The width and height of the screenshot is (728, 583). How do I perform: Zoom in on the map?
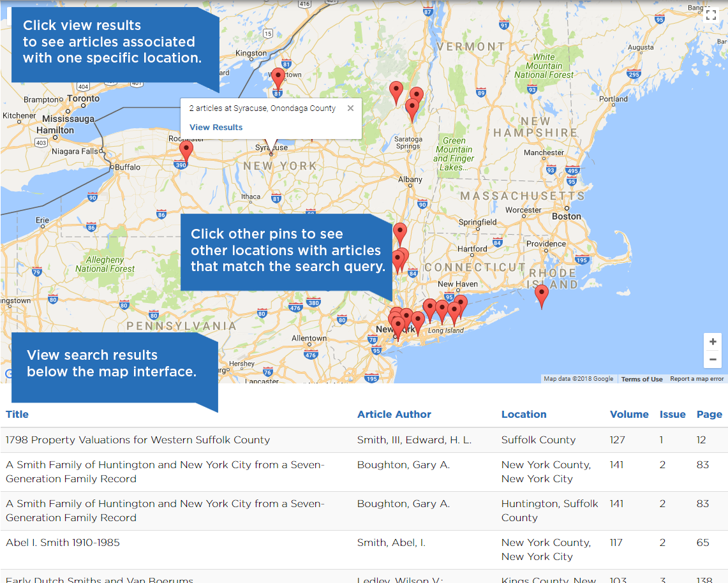pyautogui.click(x=713, y=342)
